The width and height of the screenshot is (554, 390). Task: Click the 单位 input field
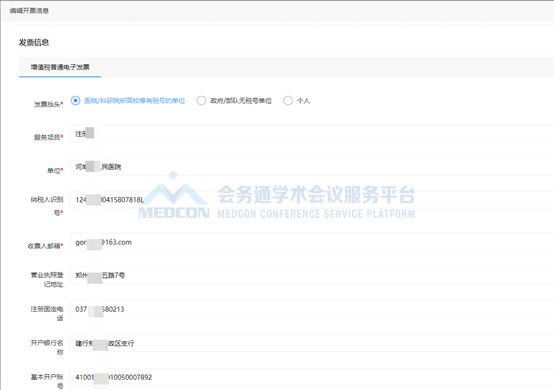[x=312, y=166]
